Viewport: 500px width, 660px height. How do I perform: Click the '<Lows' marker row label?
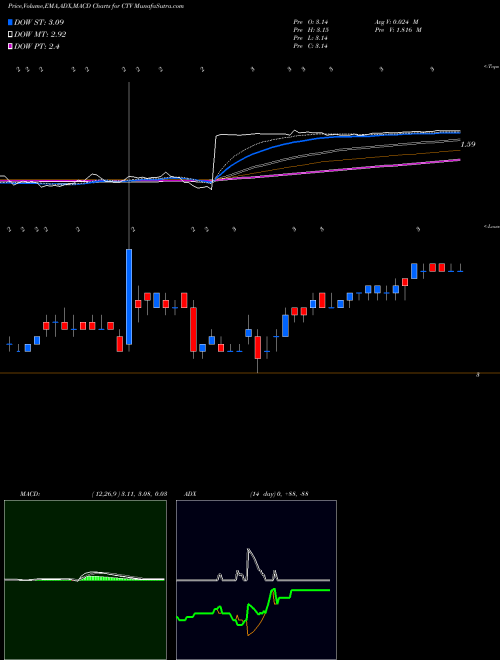(x=491, y=226)
